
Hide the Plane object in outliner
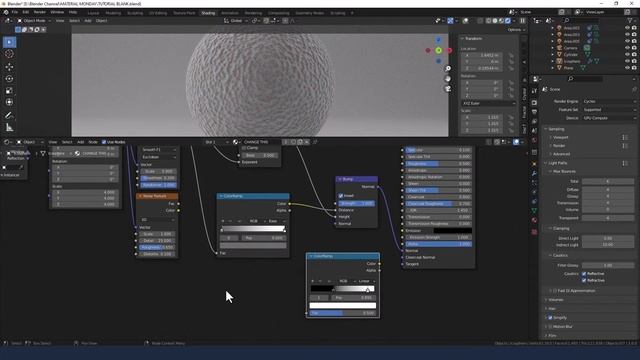(627, 68)
